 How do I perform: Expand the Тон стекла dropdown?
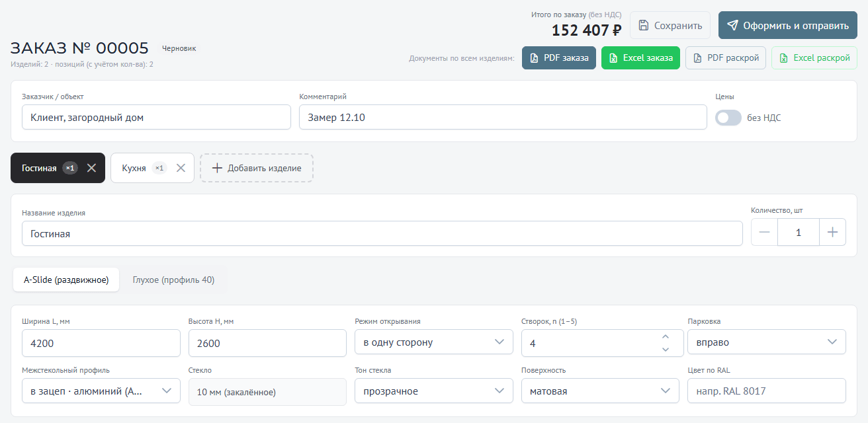(434, 391)
